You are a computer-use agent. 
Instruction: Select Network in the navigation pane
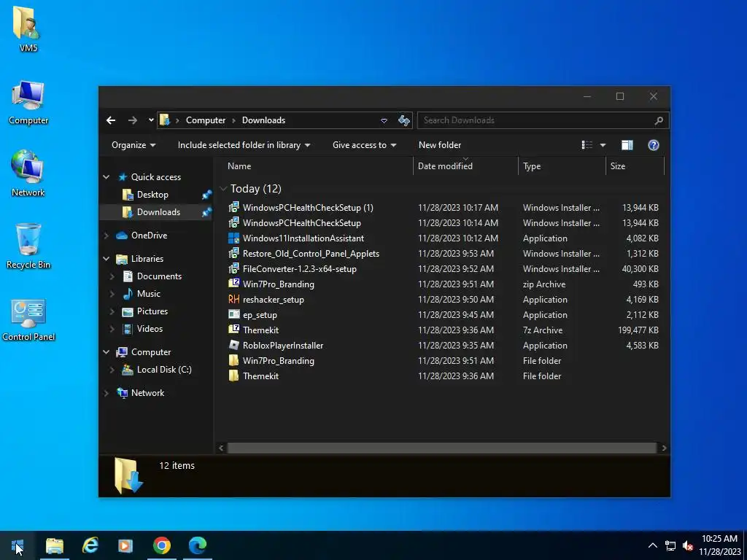[147, 393]
